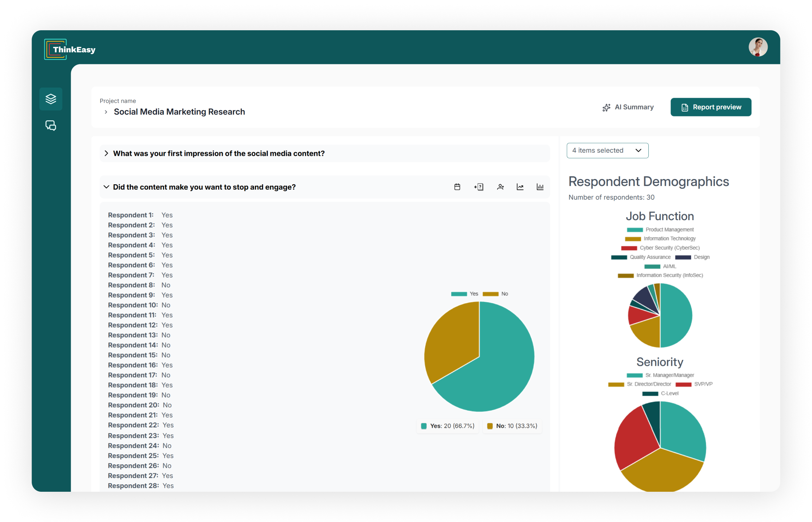Open the Report preview
The height and width of the screenshot is (522, 812).
pos(711,107)
